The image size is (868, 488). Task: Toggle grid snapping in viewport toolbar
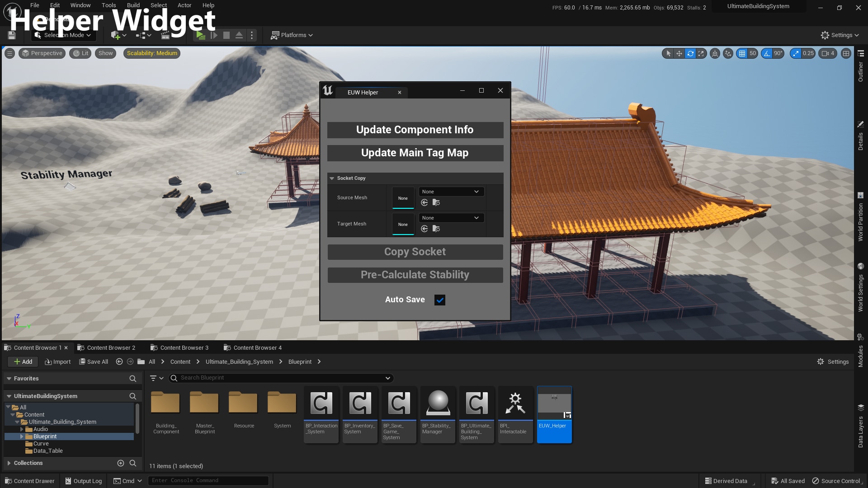click(x=742, y=53)
